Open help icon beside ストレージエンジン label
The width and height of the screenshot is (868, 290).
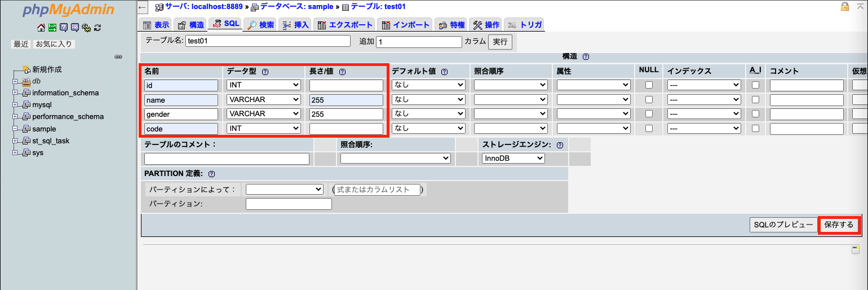click(560, 145)
